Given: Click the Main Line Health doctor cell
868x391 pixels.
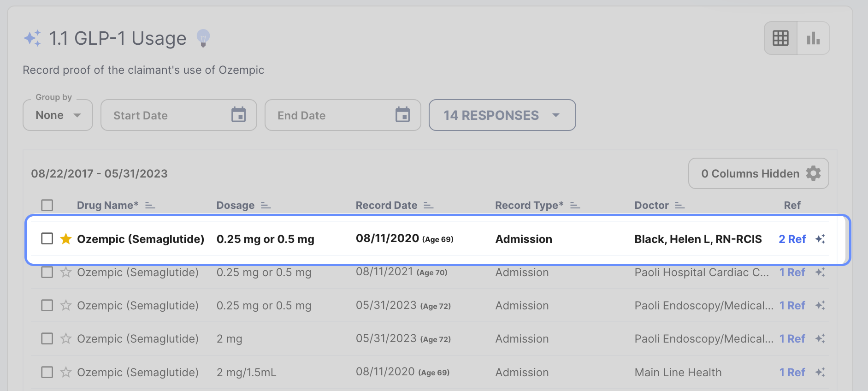Looking at the screenshot, I should tap(678, 372).
